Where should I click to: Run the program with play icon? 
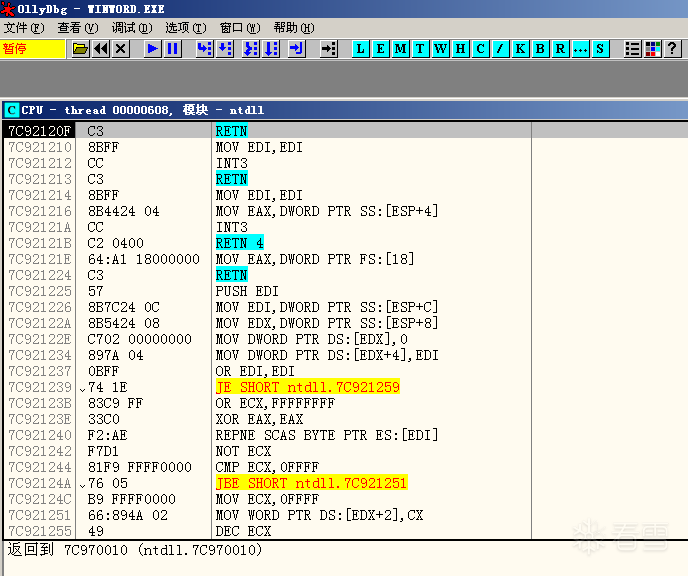153,49
